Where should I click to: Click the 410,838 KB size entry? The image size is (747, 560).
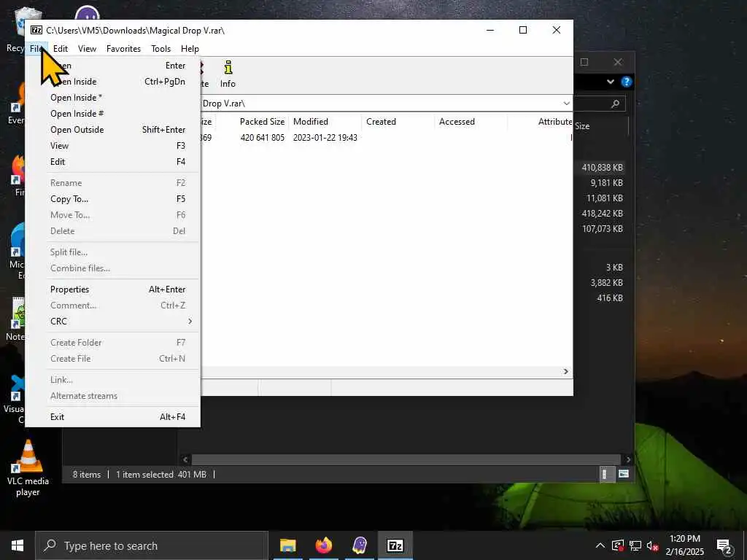[602, 168]
